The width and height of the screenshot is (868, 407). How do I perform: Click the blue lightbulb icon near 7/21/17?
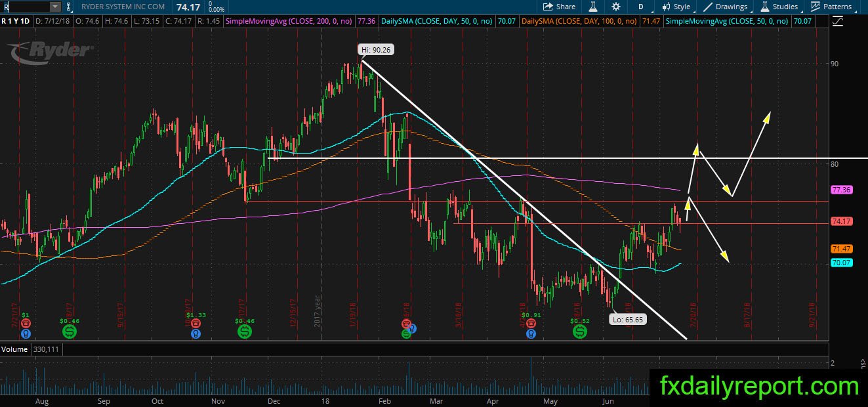(x=26, y=333)
